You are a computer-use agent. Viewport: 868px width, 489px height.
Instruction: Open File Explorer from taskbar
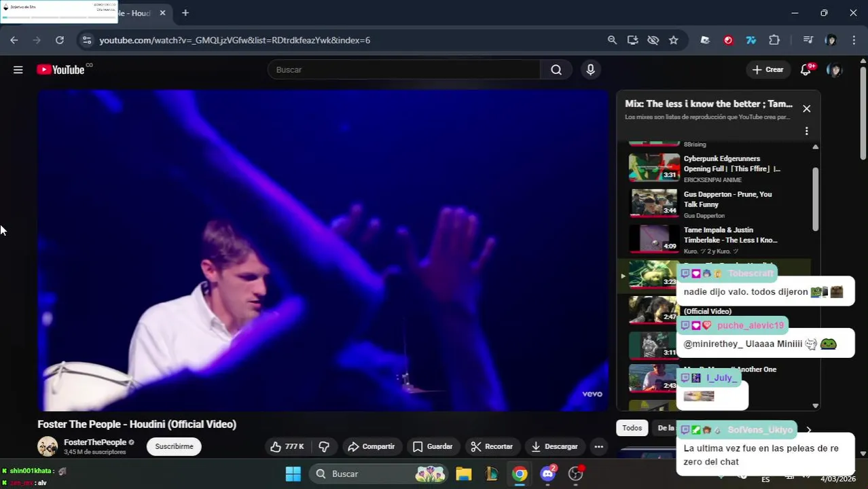point(464,473)
